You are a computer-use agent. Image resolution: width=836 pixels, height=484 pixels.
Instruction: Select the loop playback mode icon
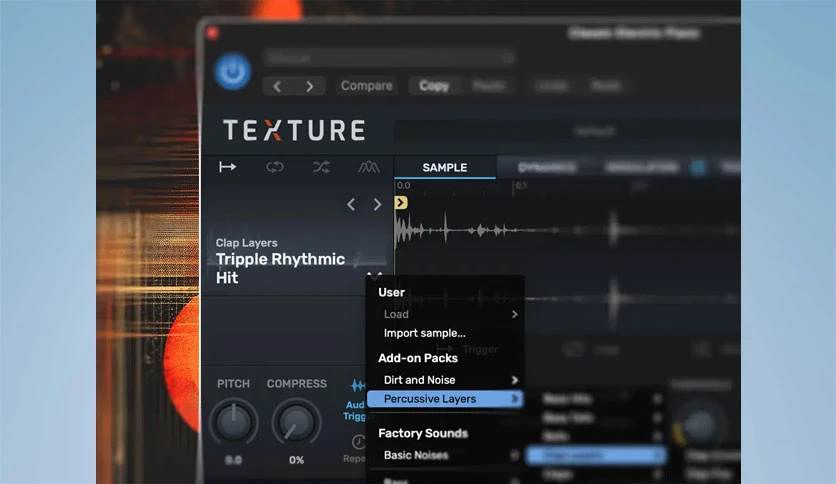pos(275,167)
